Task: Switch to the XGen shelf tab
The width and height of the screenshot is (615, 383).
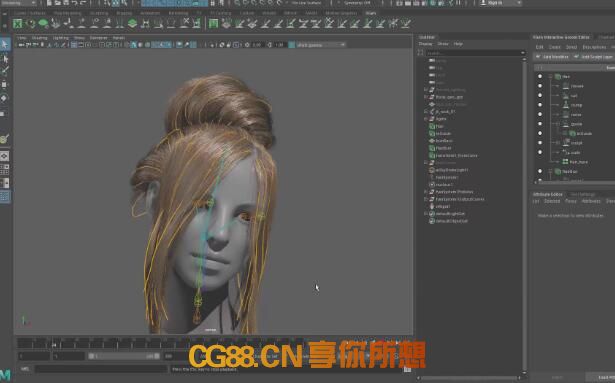Action: pyautogui.click(x=371, y=13)
